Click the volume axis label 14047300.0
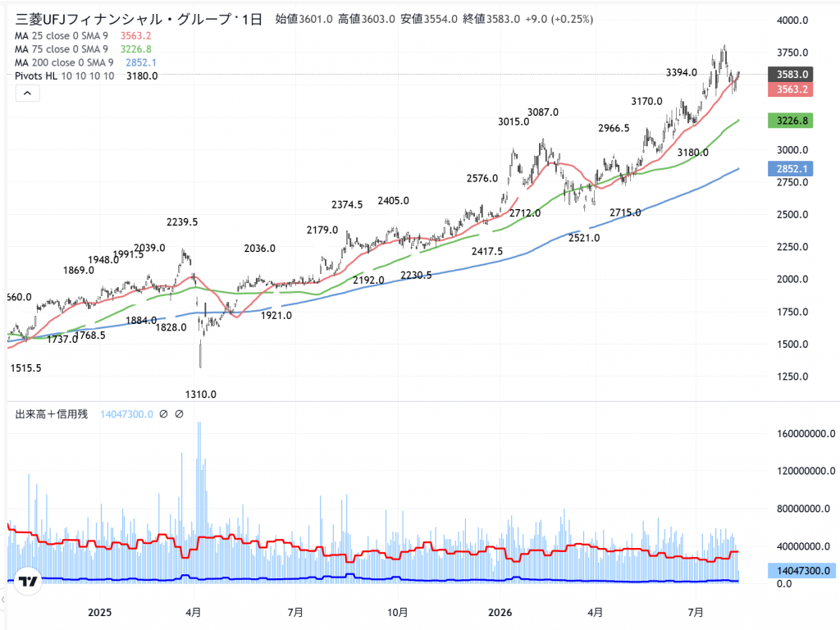 [802, 571]
